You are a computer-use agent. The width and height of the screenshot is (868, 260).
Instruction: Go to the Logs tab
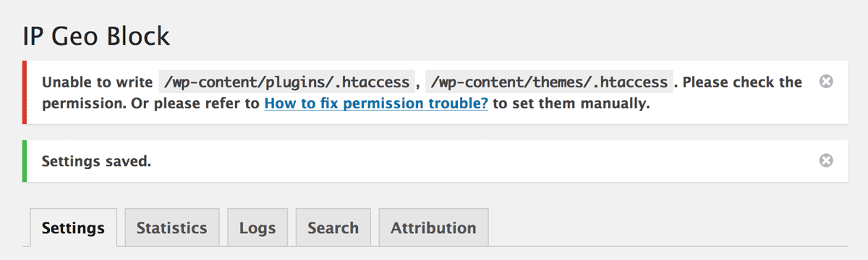coord(258,227)
